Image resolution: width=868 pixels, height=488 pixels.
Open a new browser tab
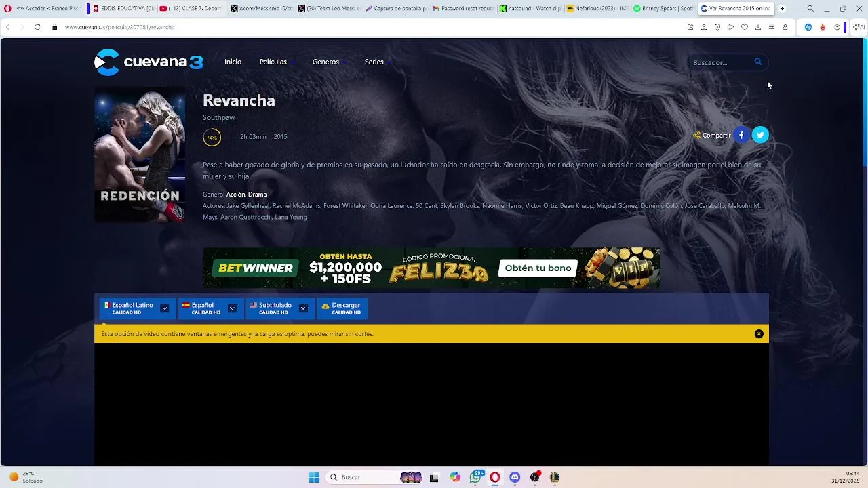pyautogui.click(x=782, y=9)
